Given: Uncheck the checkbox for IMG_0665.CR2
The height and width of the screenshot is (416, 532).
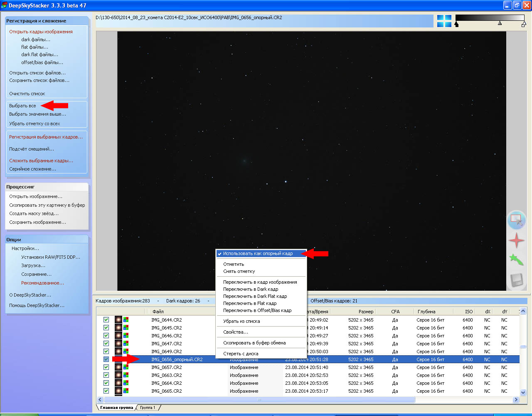Looking at the screenshot, I should pos(106,391).
